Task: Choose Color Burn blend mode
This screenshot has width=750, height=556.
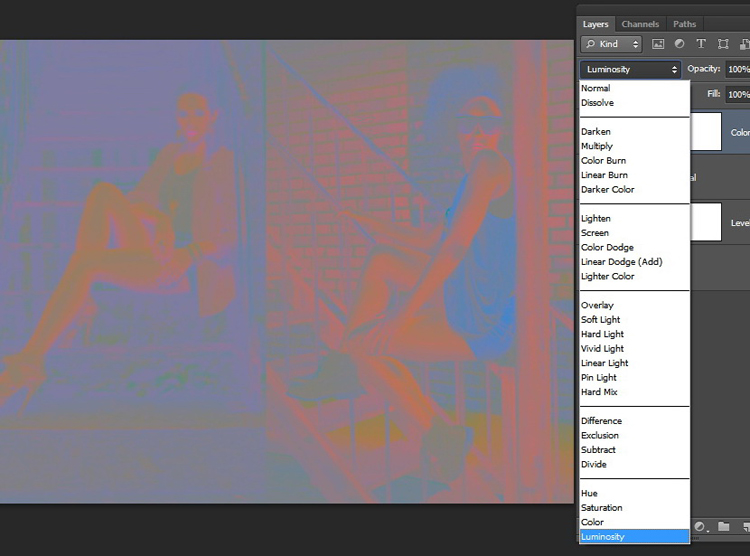Action: point(634,160)
